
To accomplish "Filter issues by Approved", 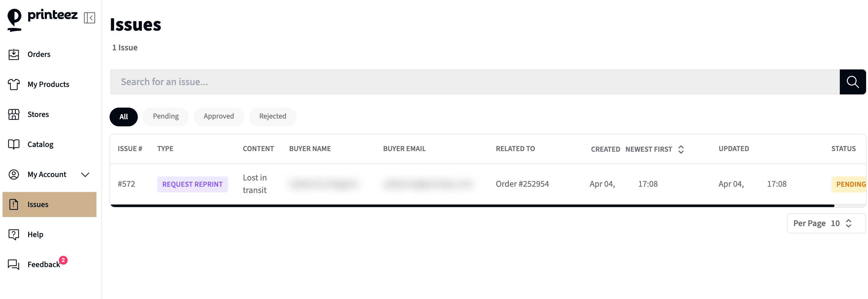I will (x=219, y=117).
